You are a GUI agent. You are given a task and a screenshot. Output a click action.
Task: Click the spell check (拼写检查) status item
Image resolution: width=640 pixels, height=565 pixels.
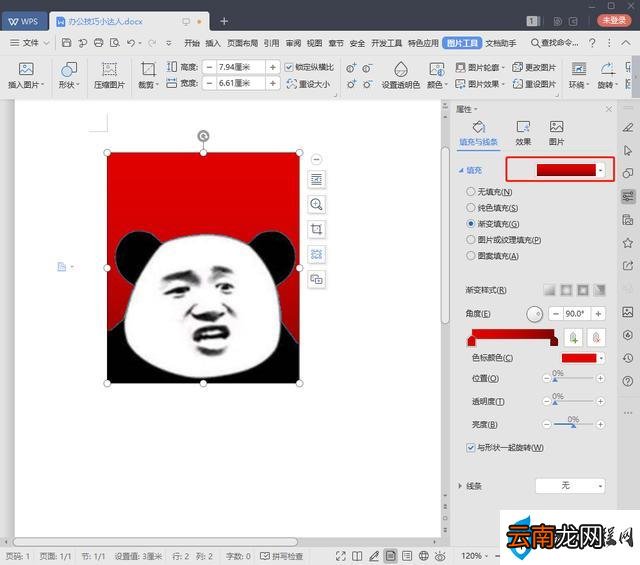(282, 556)
